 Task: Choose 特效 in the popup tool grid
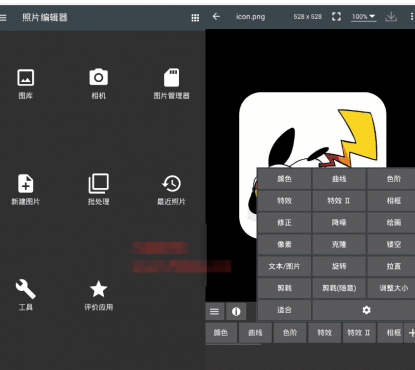[284, 201]
